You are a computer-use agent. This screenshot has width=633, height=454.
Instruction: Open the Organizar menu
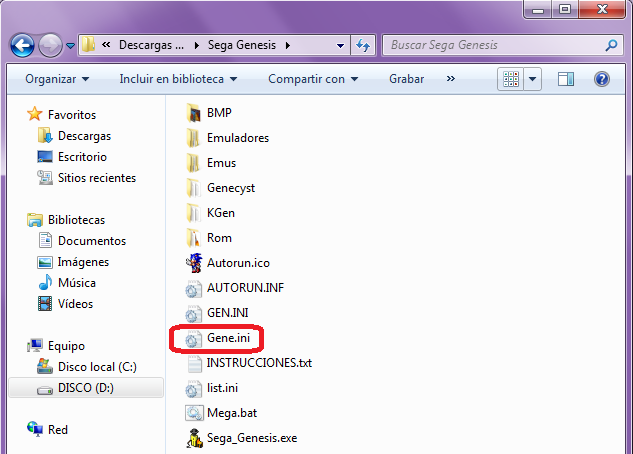(57, 79)
